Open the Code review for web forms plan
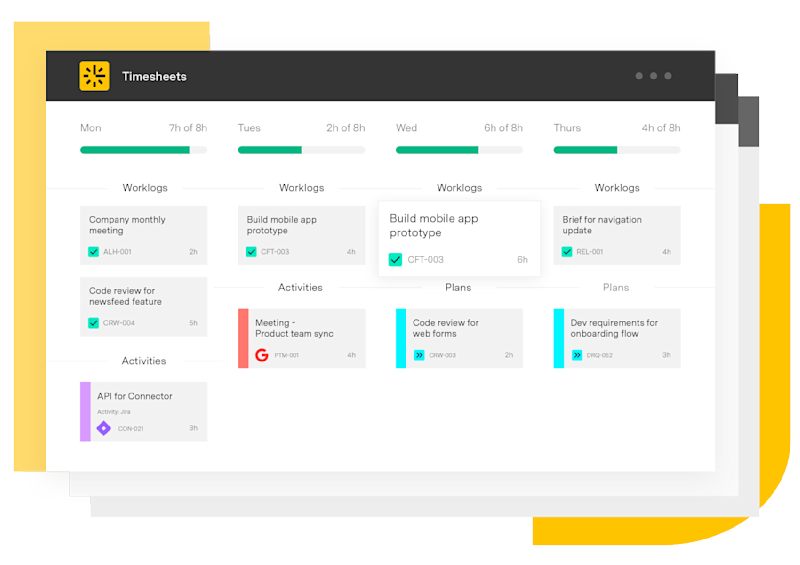Screen dimensions: 800x565 tap(459, 338)
